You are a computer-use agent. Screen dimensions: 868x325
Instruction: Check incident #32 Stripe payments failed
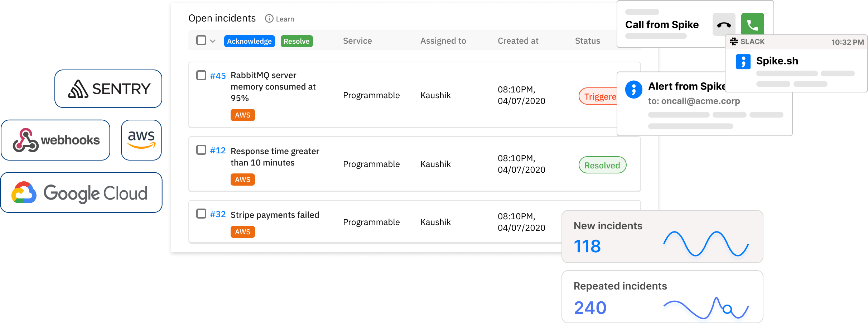point(201,214)
